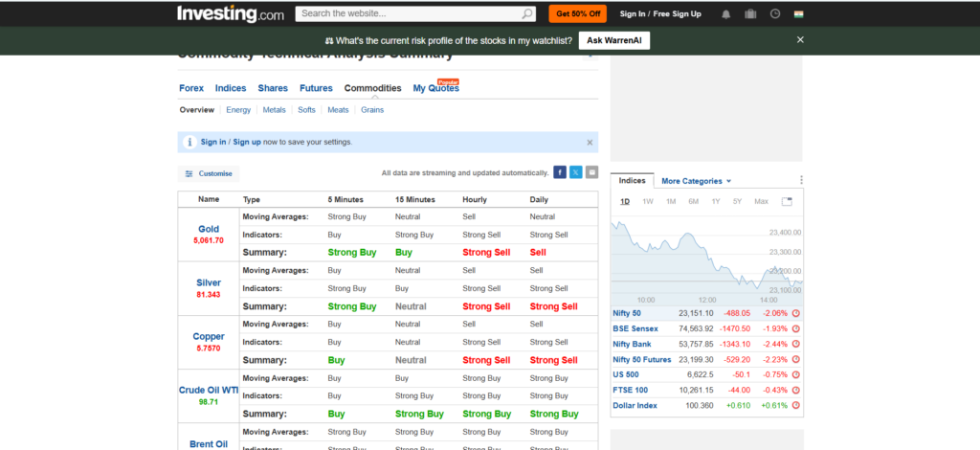Set chart range to 6M
This screenshot has width=980, height=450.
693,201
